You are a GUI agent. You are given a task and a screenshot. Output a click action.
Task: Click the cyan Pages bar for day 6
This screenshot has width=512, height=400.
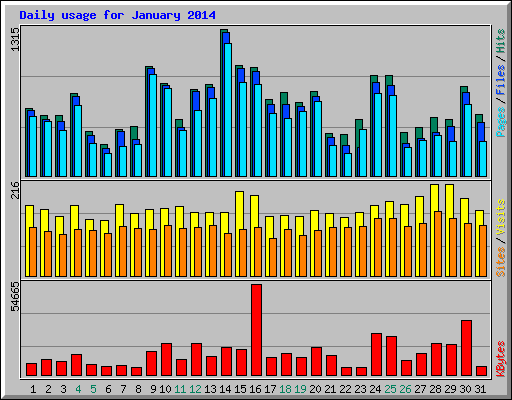108,165
